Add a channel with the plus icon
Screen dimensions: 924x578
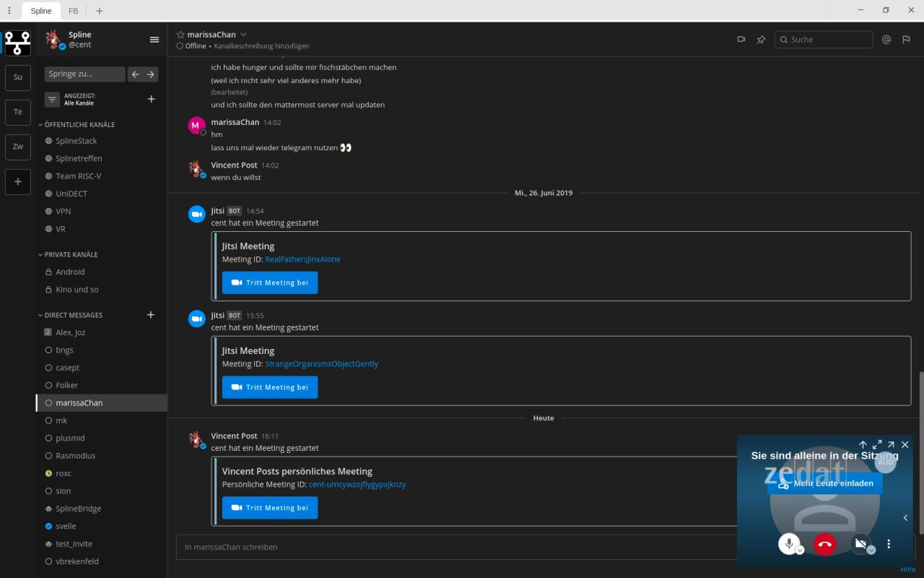point(151,99)
